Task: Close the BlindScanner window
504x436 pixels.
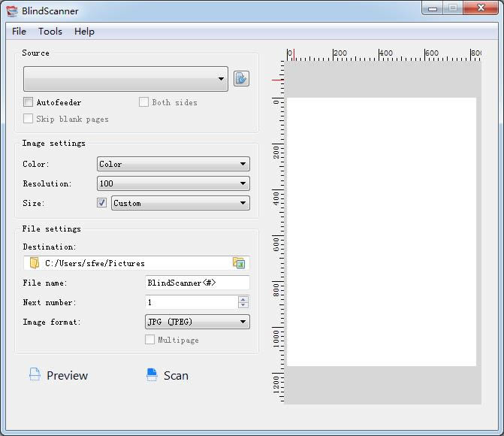Action: click(x=481, y=8)
